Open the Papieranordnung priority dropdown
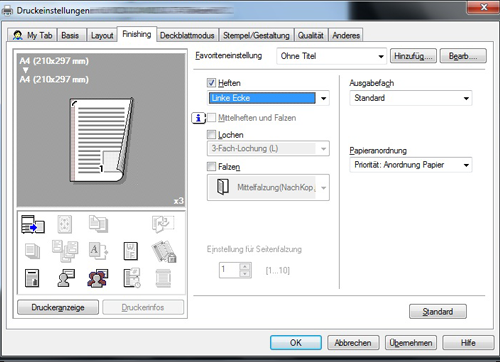Viewport: 500px width, 362px height. coord(411,165)
